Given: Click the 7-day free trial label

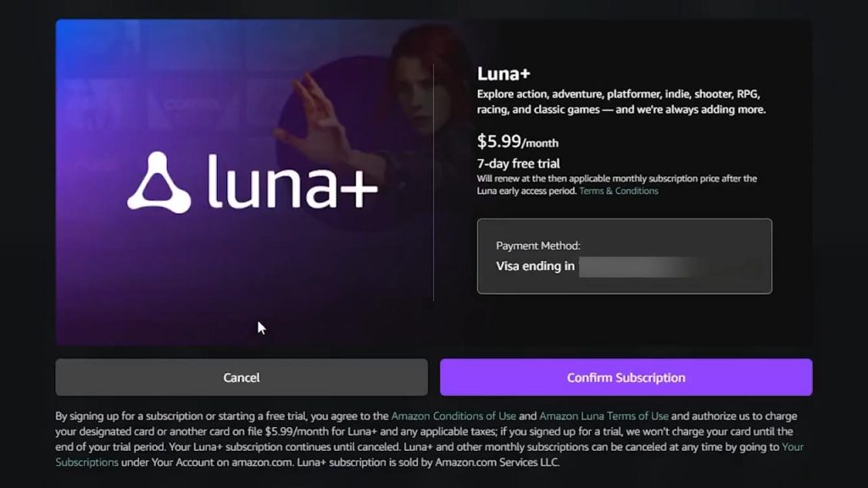Looking at the screenshot, I should [518, 164].
